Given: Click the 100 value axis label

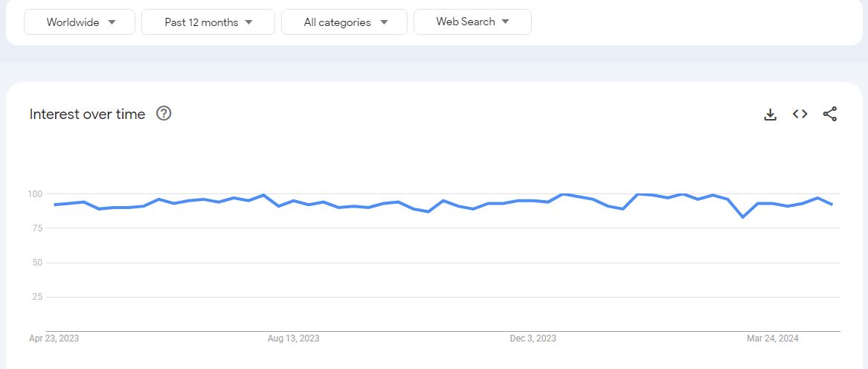Looking at the screenshot, I should click(36, 194).
